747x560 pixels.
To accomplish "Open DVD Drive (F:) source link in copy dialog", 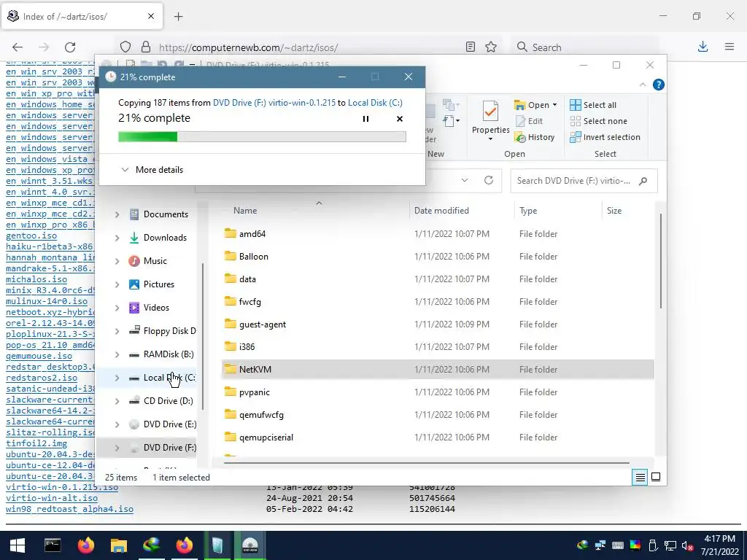I will 274,102.
